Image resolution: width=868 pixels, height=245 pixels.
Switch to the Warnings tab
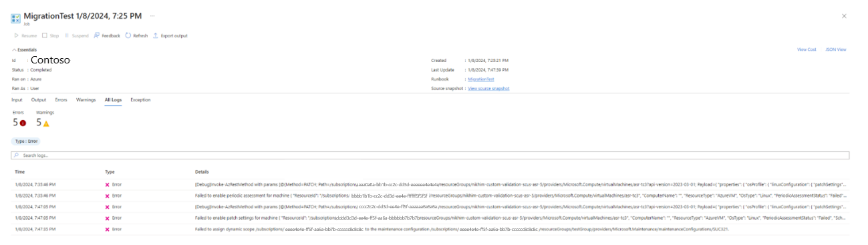click(x=86, y=99)
